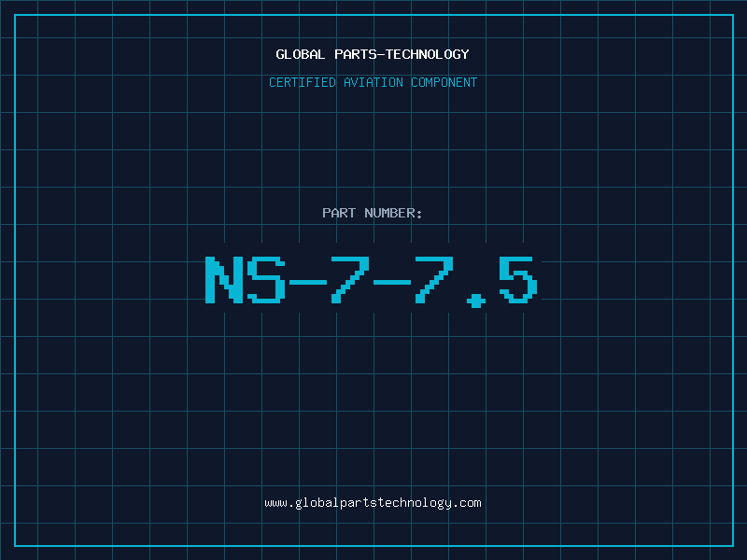The height and width of the screenshot is (560, 747).
Task: Click the PART NUMBER: label
Action: pos(373,213)
